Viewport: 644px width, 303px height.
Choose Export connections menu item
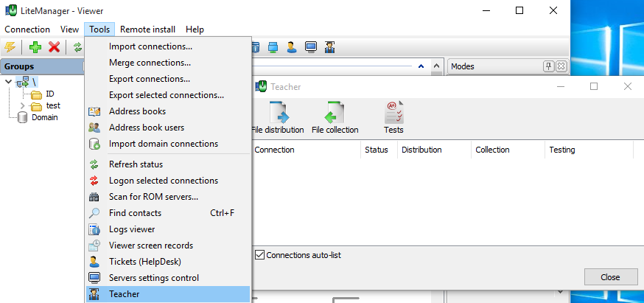[168, 79]
